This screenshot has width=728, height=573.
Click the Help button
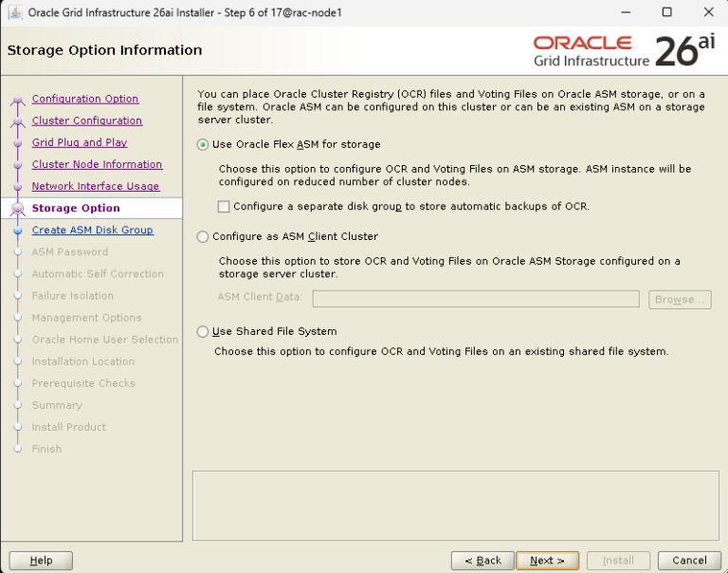tap(41, 561)
